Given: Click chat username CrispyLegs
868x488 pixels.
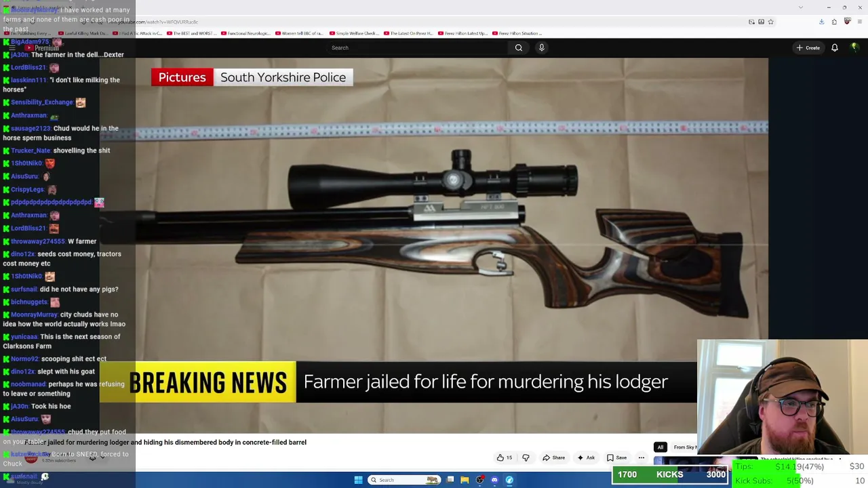Looking at the screenshot, I should point(27,190).
